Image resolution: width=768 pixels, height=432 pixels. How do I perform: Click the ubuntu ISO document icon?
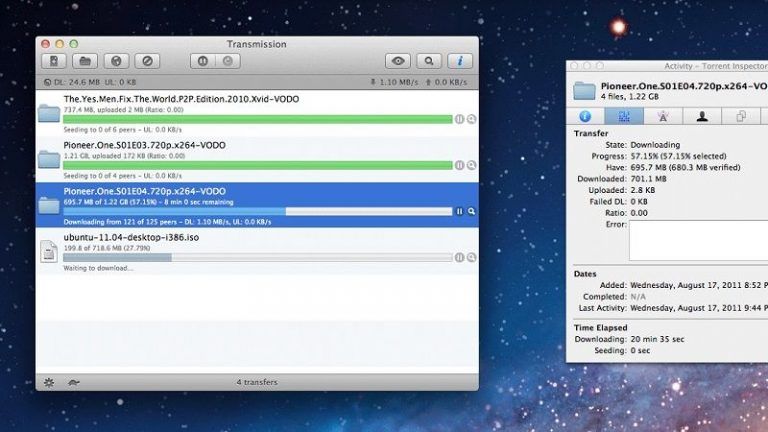(49, 251)
